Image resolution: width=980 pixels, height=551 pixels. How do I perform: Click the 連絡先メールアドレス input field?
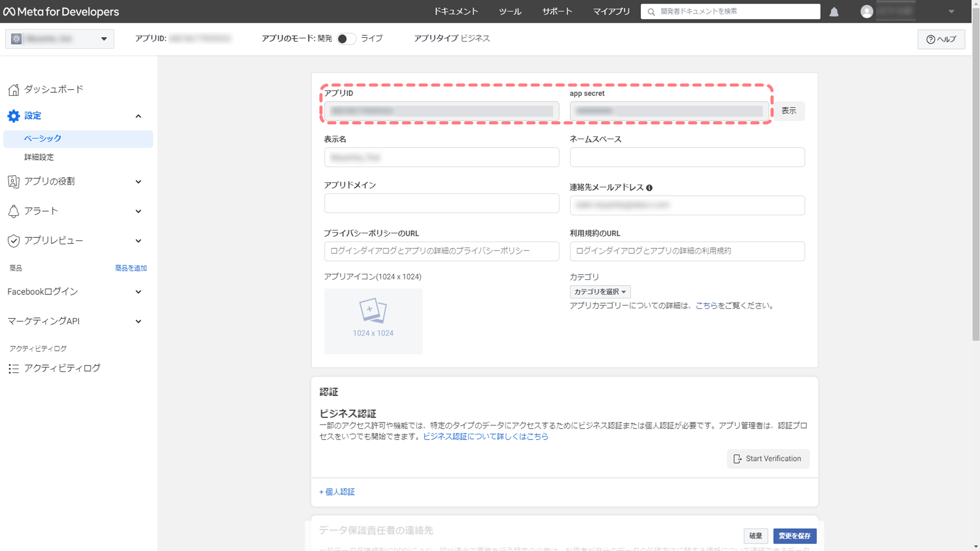(687, 205)
